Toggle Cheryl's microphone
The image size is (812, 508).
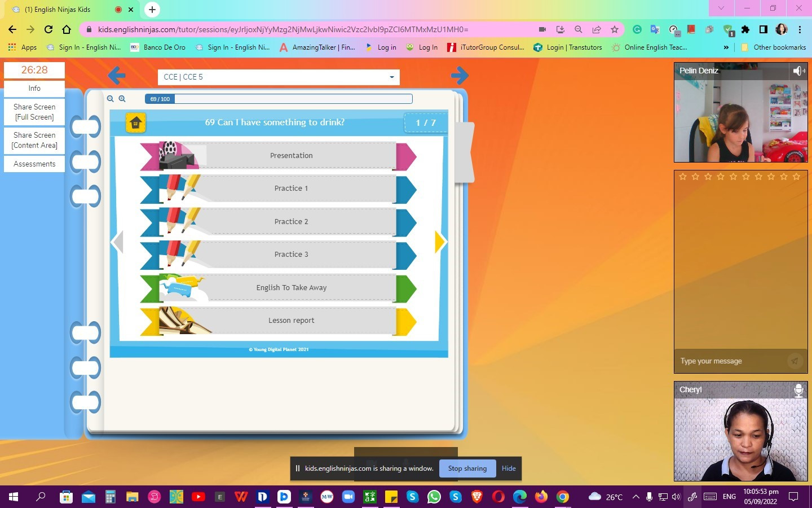(798, 390)
